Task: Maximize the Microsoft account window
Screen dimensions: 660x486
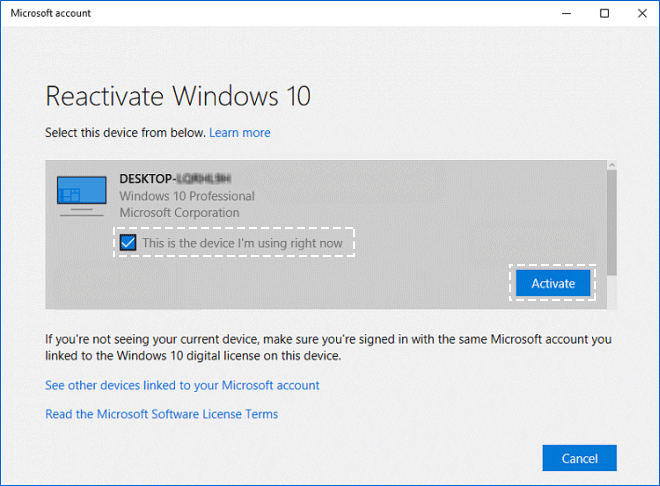Action: point(604,13)
